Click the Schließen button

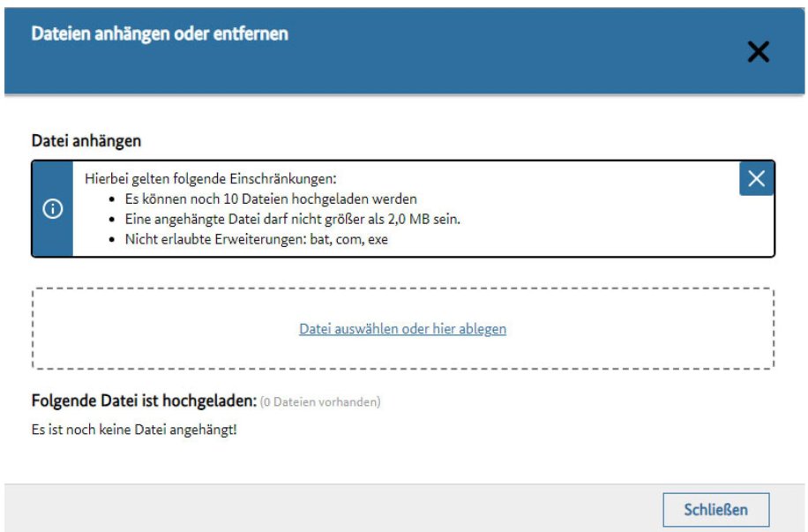[715, 509]
